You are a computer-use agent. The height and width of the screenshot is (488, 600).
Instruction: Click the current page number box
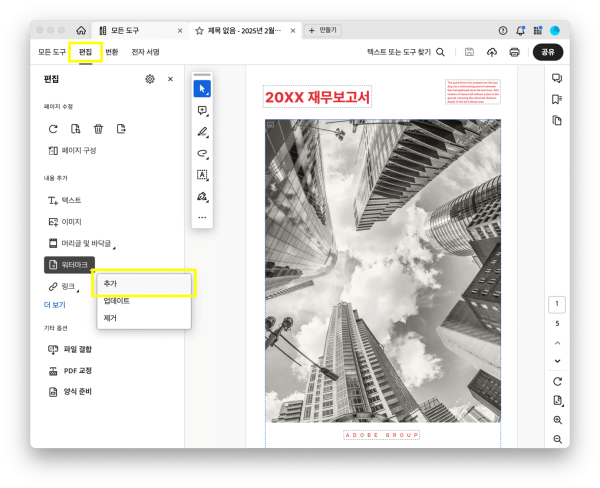[557, 304]
